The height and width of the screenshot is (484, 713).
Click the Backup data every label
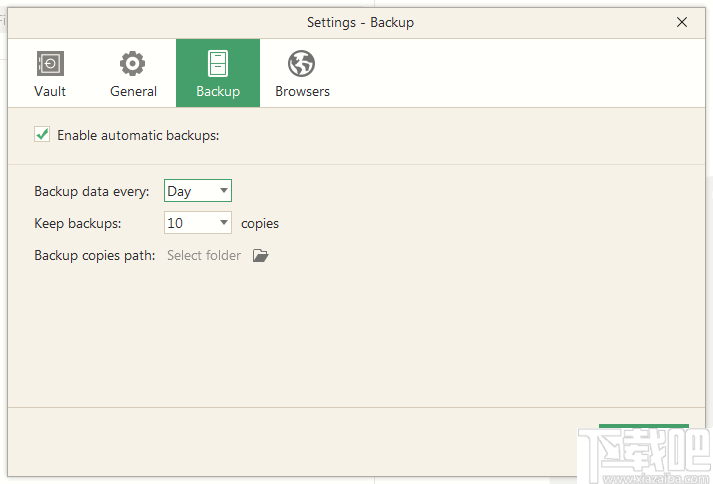pyautogui.click(x=92, y=192)
